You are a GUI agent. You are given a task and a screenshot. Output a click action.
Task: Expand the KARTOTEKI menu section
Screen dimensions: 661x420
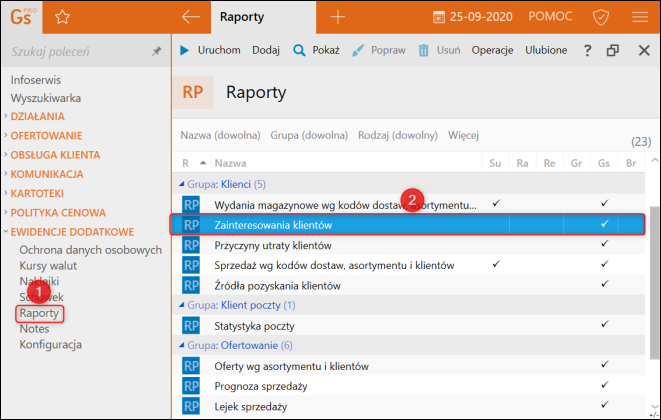pos(5,193)
